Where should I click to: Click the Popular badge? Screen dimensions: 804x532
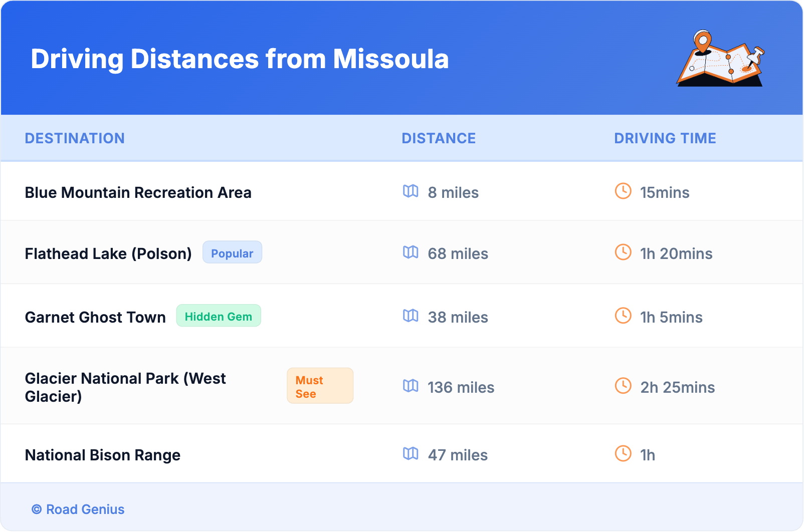[232, 252]
